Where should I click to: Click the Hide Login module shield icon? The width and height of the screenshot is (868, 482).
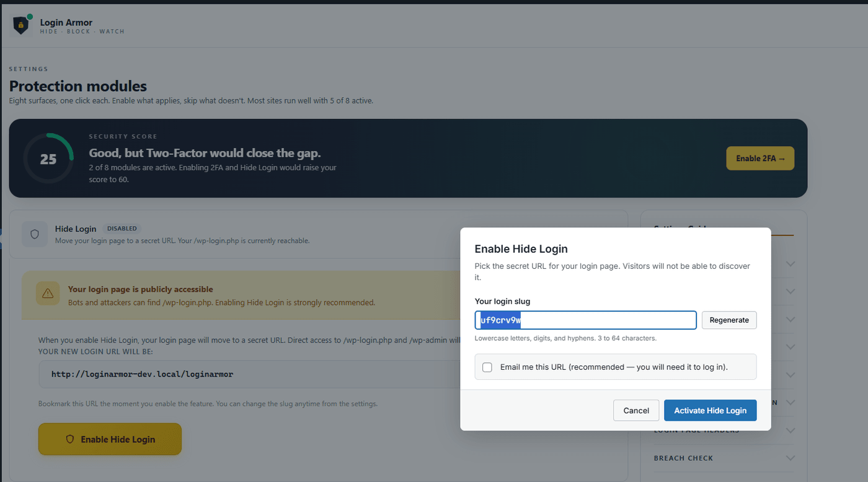click(34, 234)
